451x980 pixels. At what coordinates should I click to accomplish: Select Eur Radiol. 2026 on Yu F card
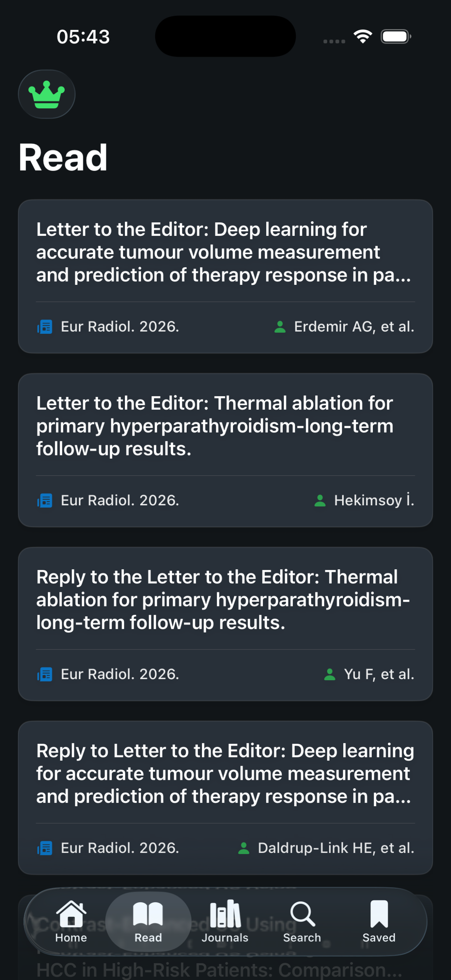coord(120,675)
